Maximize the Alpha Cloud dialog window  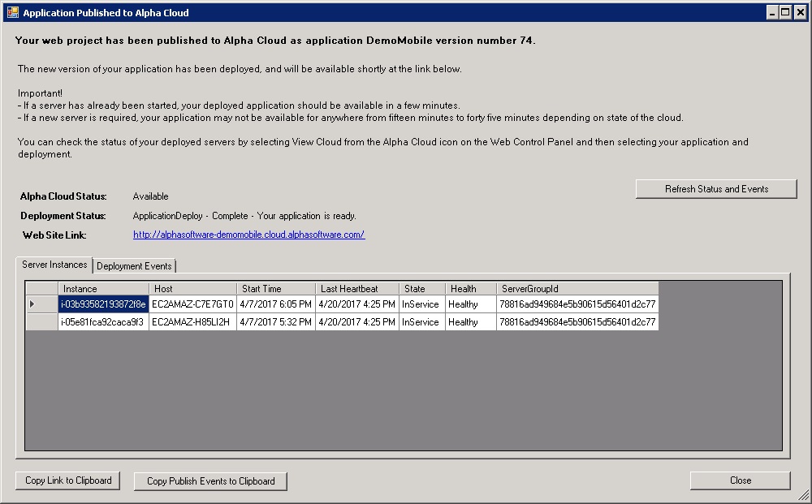tap(785, 12)
